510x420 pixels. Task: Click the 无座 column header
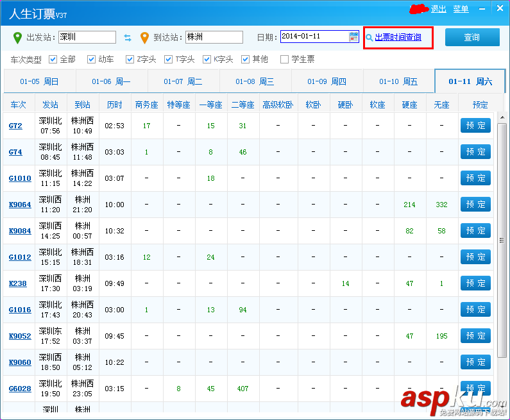tap(442, 105)
